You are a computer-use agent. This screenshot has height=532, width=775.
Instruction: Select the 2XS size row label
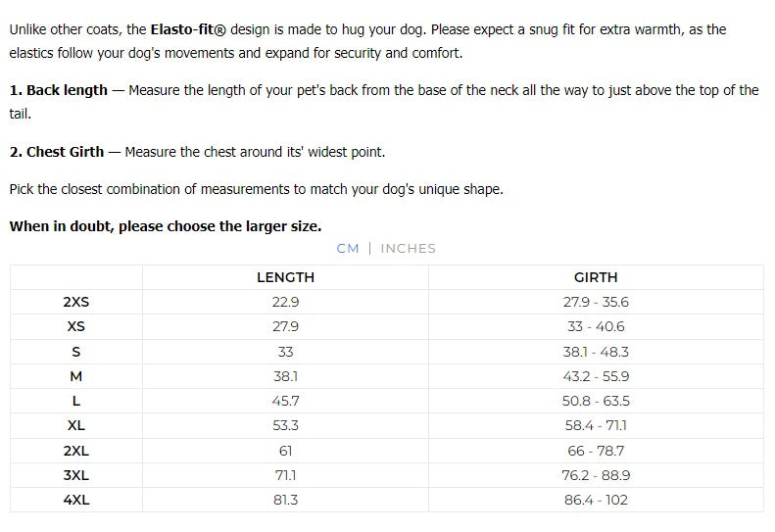pos(76,302)
